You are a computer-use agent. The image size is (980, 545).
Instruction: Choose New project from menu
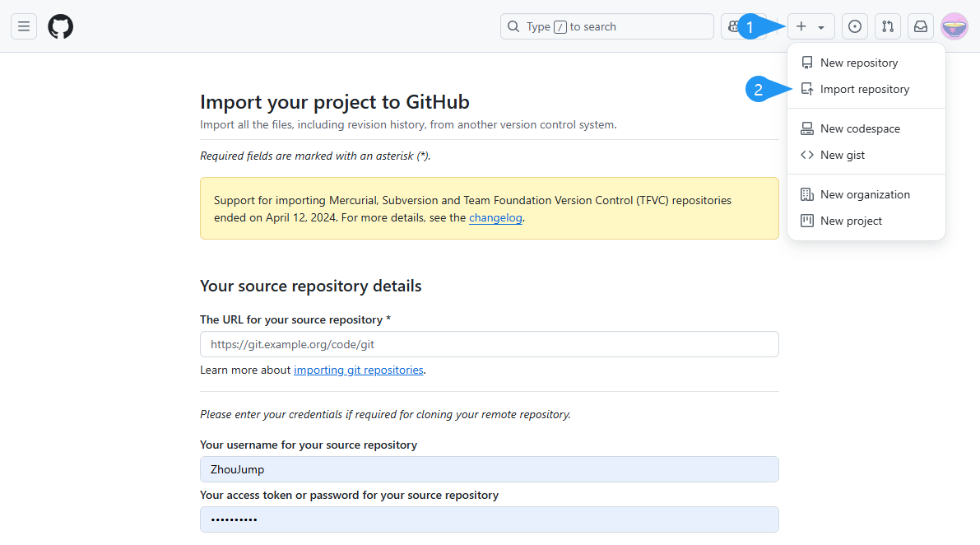851,221
